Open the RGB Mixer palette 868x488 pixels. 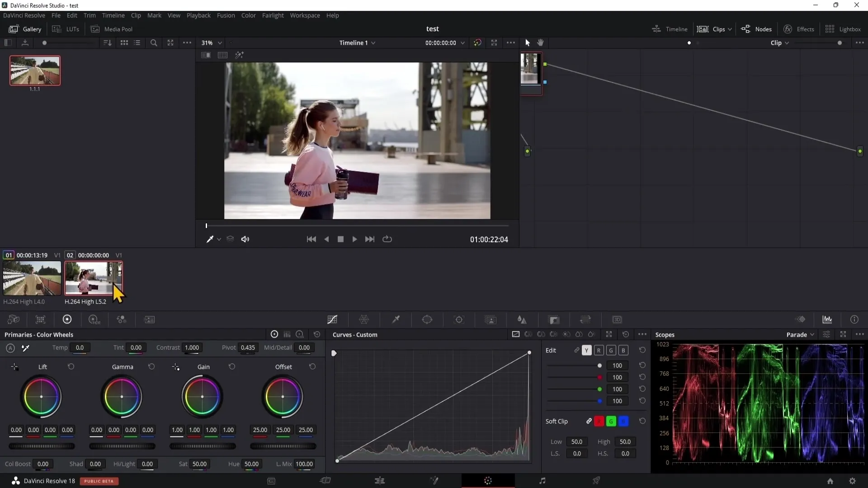pos(121,319)
